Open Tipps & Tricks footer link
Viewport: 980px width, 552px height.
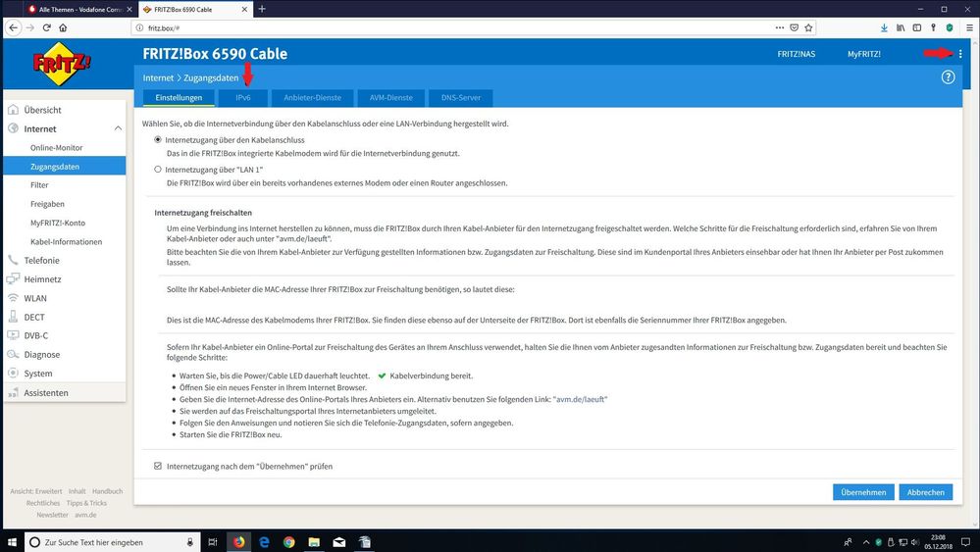pos(86,503)
